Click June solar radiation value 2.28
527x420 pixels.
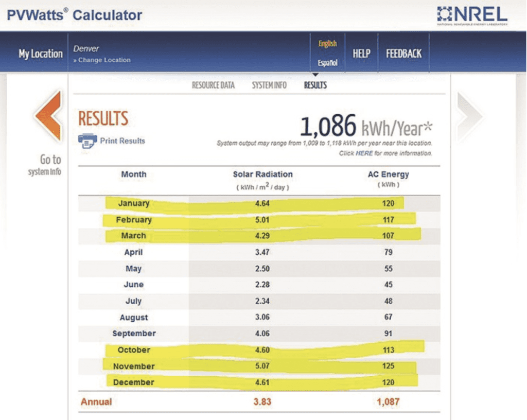[x=262, y=285]
